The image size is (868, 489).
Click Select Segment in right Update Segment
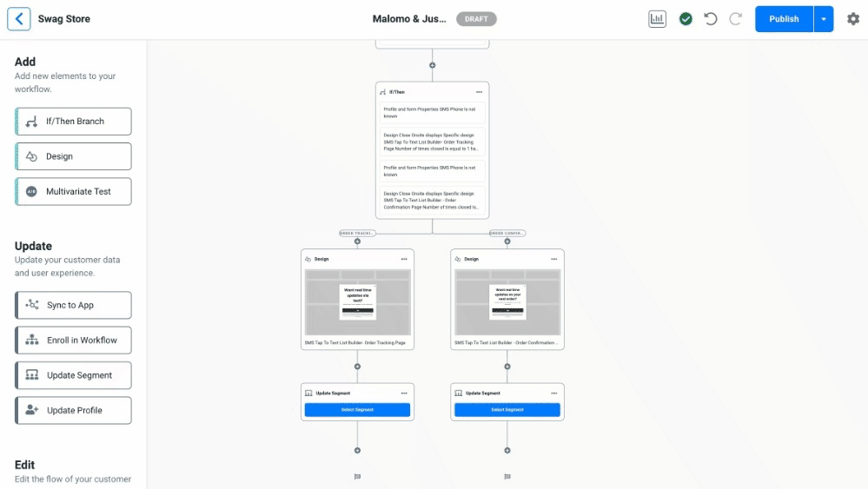tap(507, 410)
